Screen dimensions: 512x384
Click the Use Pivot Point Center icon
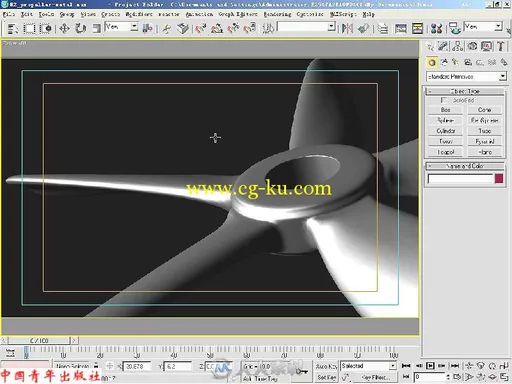point(147,29)
